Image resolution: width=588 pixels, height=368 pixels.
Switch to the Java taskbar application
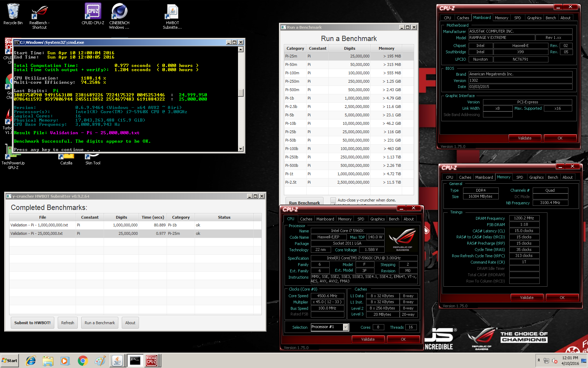coord(117,361)
